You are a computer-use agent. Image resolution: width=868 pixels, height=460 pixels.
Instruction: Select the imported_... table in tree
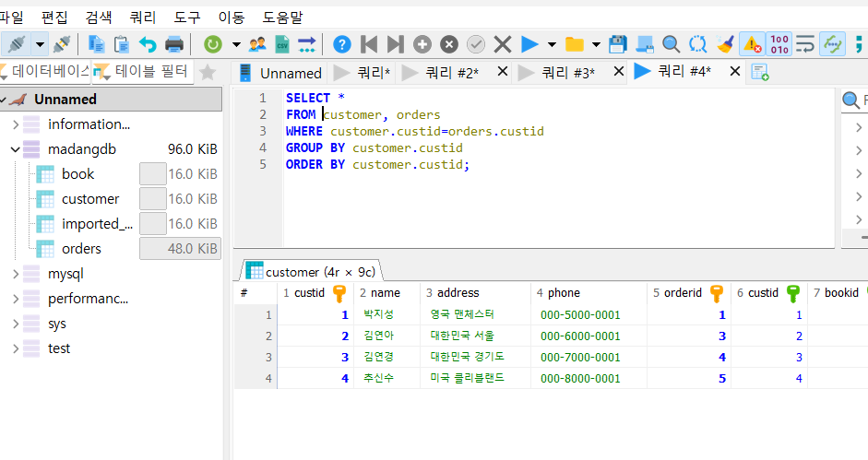[98, 224]
